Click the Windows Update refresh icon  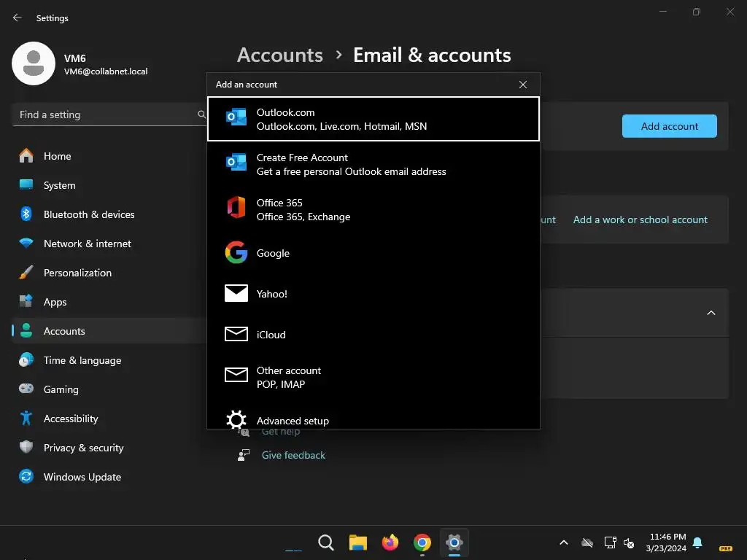[x=26, y=476]
